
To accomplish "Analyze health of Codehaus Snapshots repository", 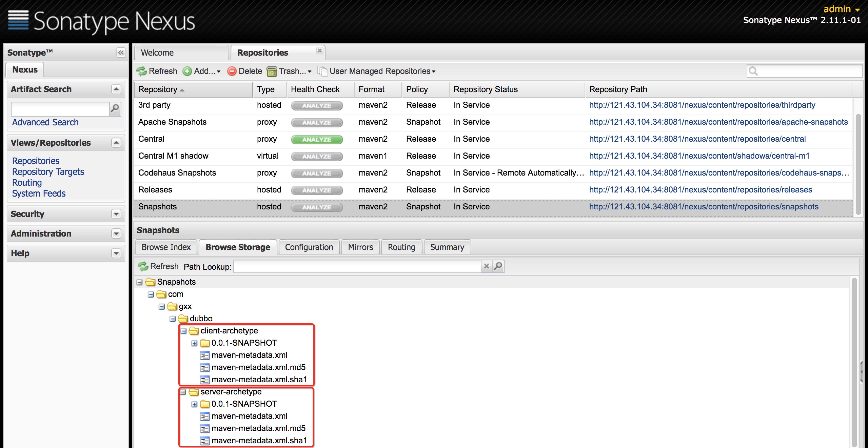I will [x=317, y=173].
